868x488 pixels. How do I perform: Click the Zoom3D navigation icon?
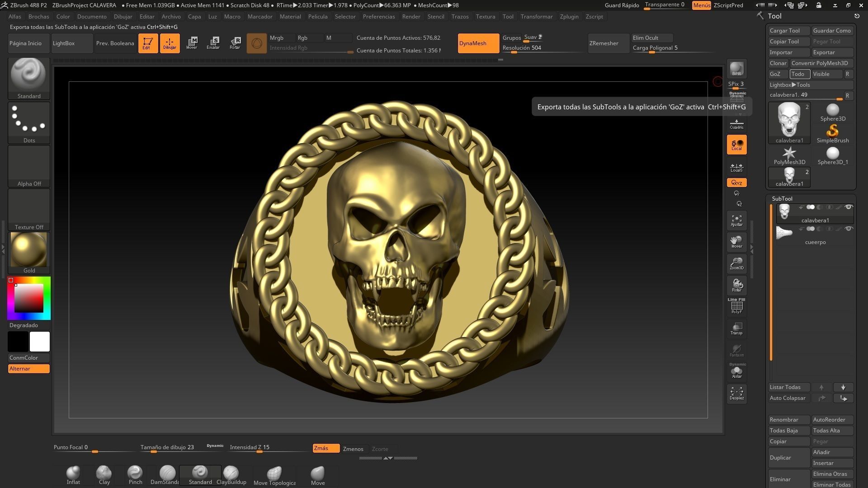click(x=736, y=264)
